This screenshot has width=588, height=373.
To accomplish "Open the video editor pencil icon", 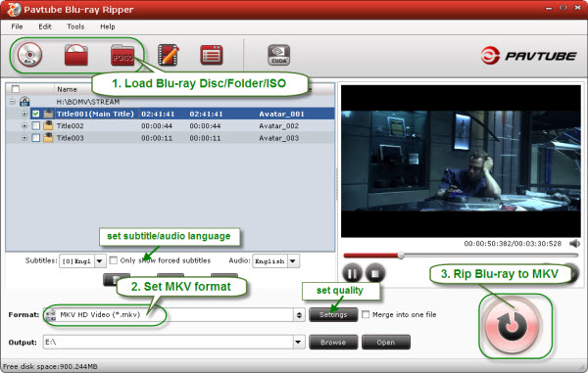I will [169, 55].
